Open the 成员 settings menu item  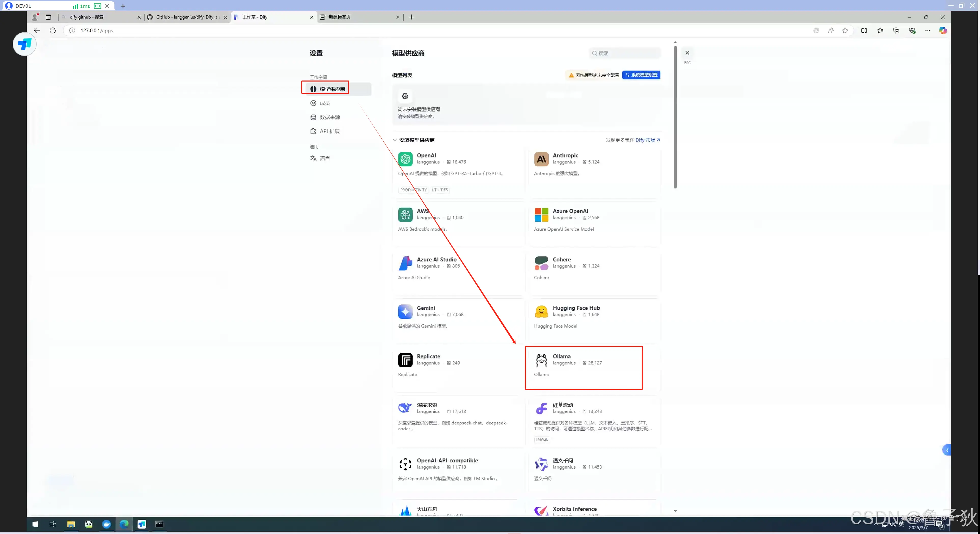click(x=325, y=103)
